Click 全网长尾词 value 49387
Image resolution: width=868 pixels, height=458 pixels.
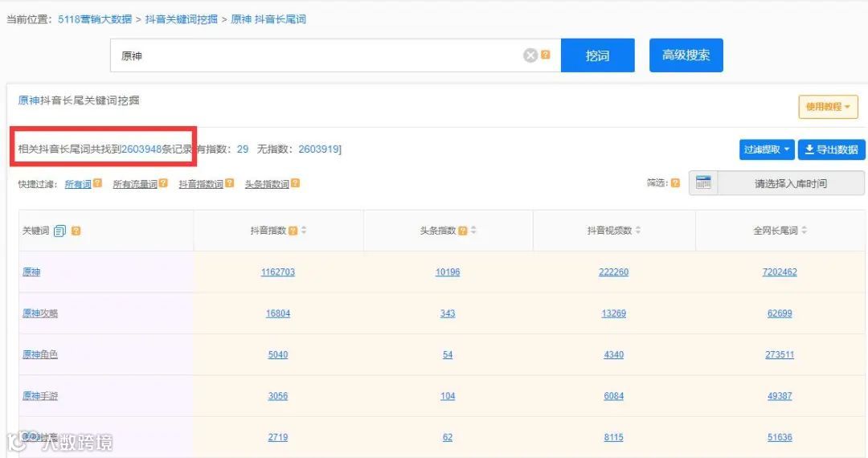780,396
